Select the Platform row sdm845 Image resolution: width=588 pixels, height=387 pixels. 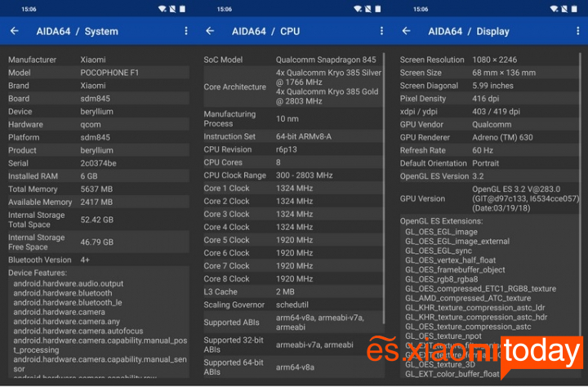click(x=99, y=137)
